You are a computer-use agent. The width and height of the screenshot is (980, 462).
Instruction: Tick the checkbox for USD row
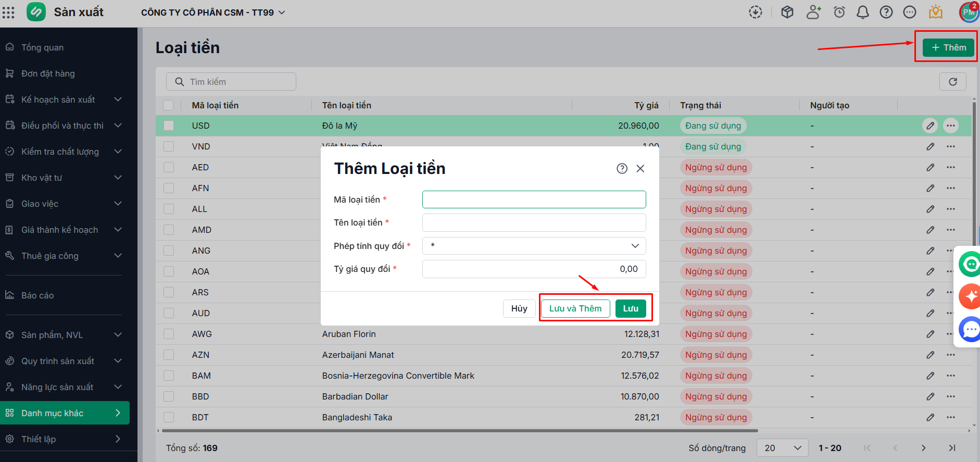[168, 126]
